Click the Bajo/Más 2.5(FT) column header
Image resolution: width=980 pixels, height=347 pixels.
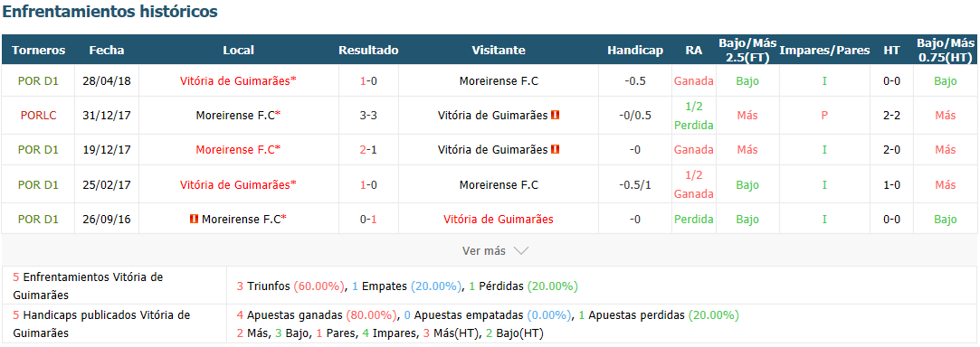click(747, 51)
